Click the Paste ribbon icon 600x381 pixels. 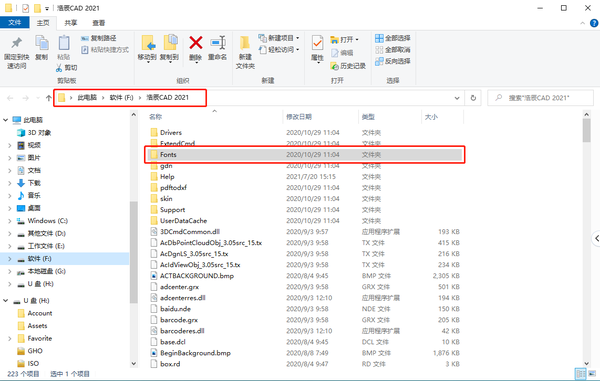click(x=64, y=48)
